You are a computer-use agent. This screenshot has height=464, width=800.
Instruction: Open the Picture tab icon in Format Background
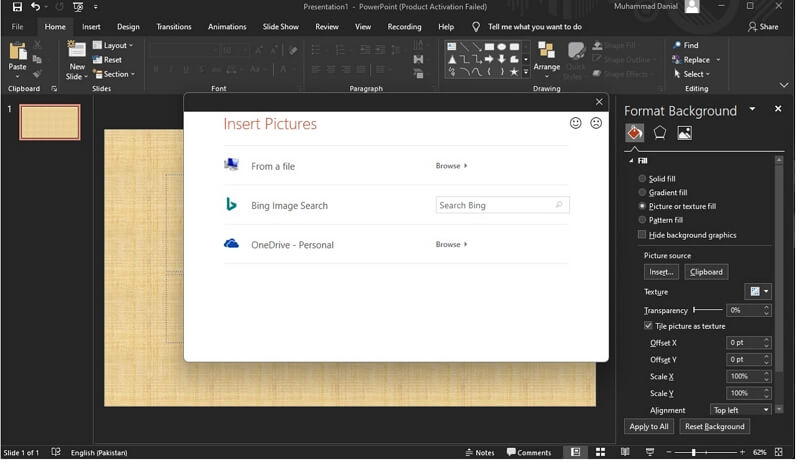point(684,133)
